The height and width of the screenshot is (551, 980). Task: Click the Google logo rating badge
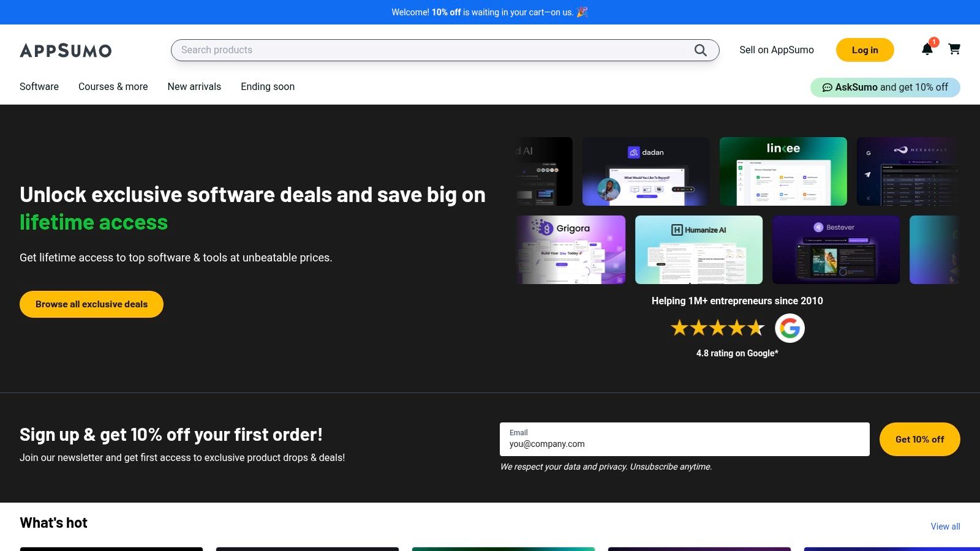[790, 328]
